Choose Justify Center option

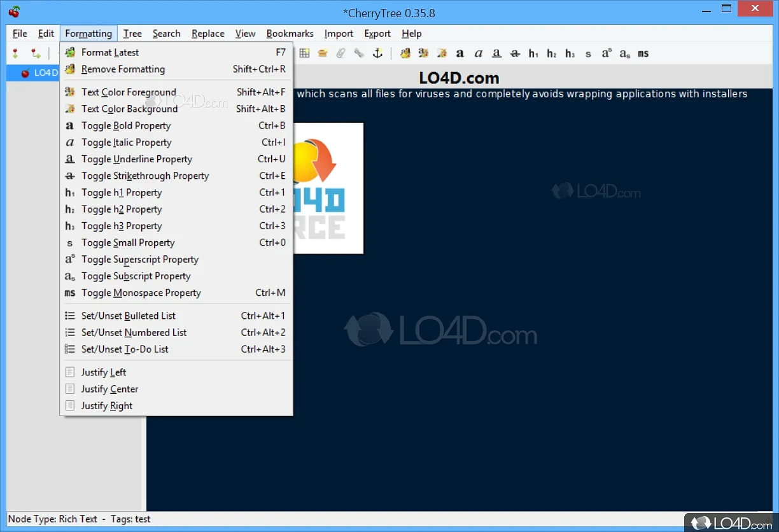pos(109,389)
